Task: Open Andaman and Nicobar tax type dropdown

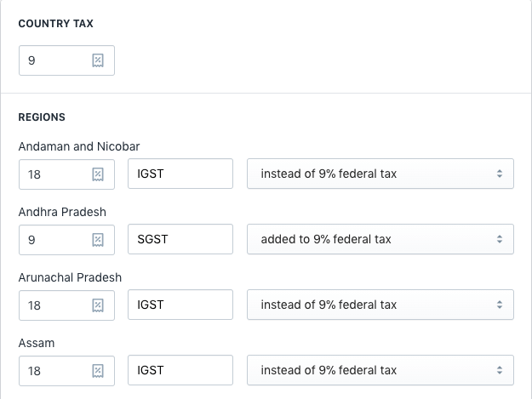Action: point(380,174)
